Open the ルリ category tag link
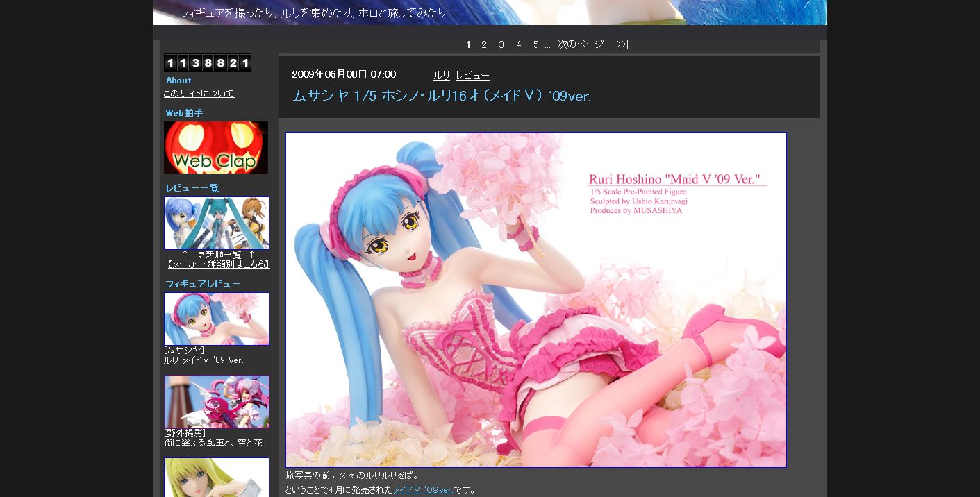 pyautogui.click(x=442, y=76)
